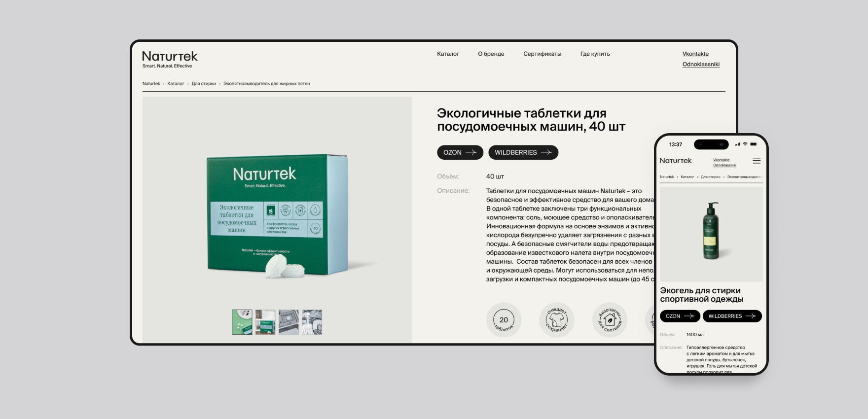Click 'Экопятновыводитель для жирных пятен' breadcrumb on desktop
The image size is (868, 419).
[267, 84]
